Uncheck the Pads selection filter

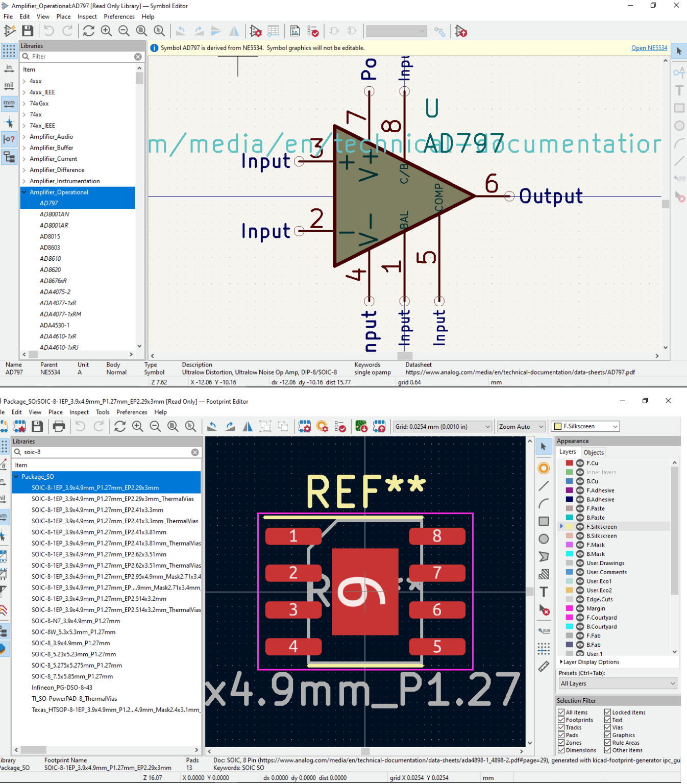pyautogui.click(x=561, y=736)
